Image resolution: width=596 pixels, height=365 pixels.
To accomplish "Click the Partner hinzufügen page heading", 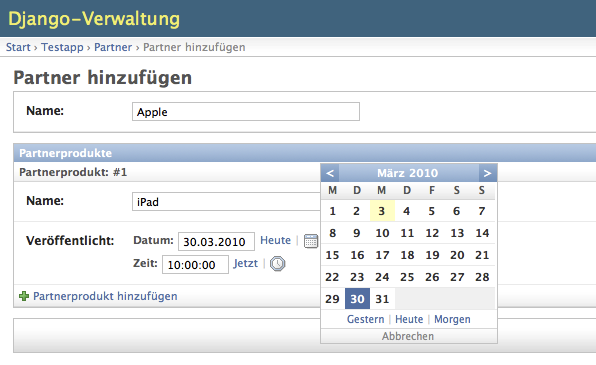I will [x=103, y=78].
